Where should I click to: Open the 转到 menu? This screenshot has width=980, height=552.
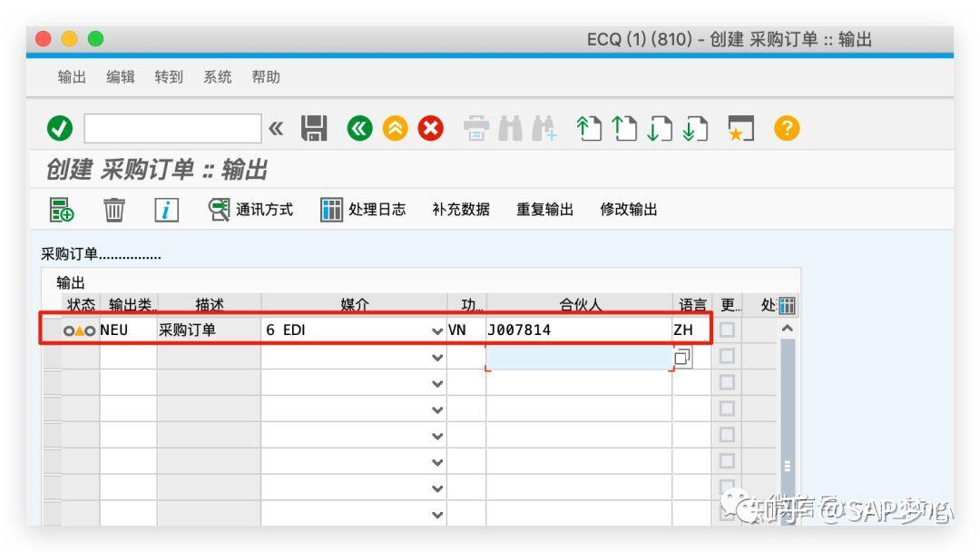[x=169, y=77]
